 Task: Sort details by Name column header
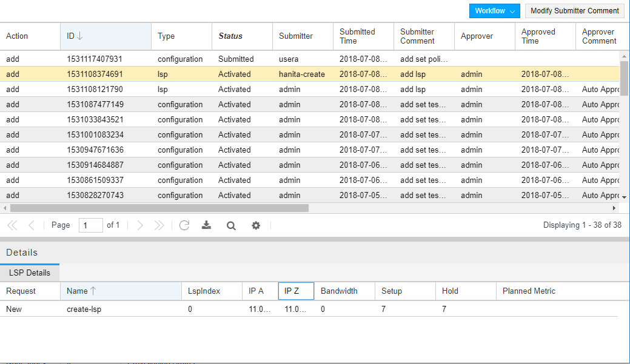pos(121,291)
